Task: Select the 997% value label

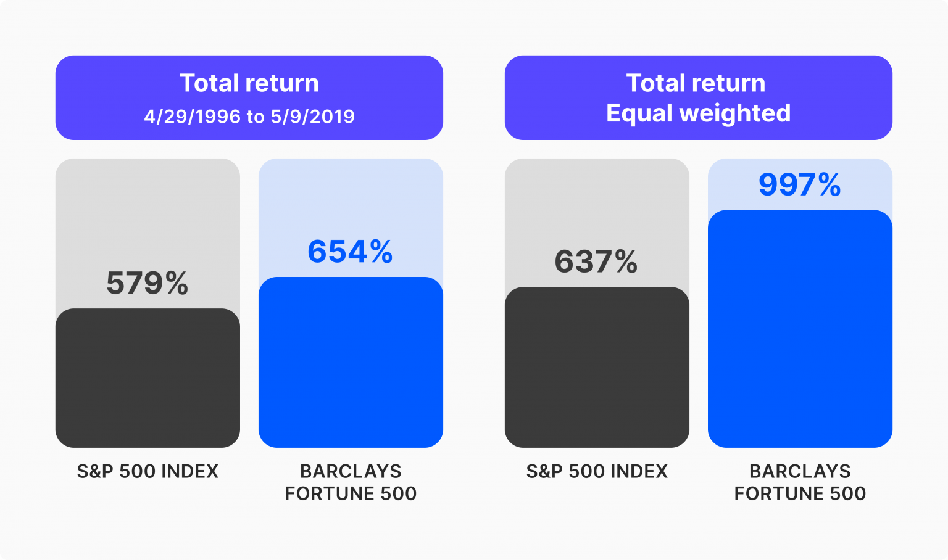Action: [x=799, y=184]
